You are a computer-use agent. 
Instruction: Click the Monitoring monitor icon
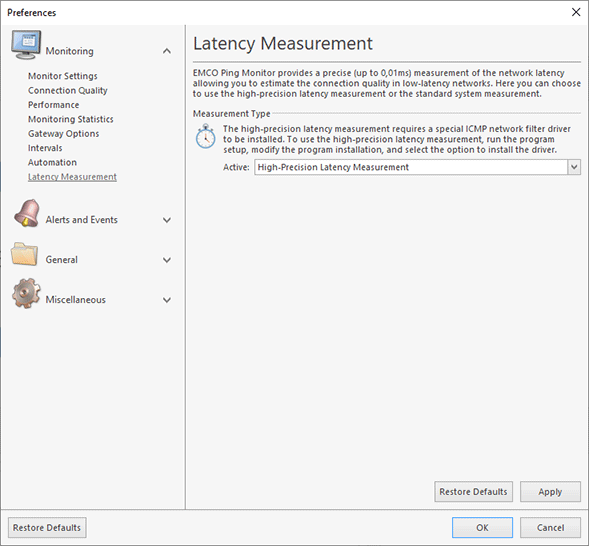click(26, 45)
